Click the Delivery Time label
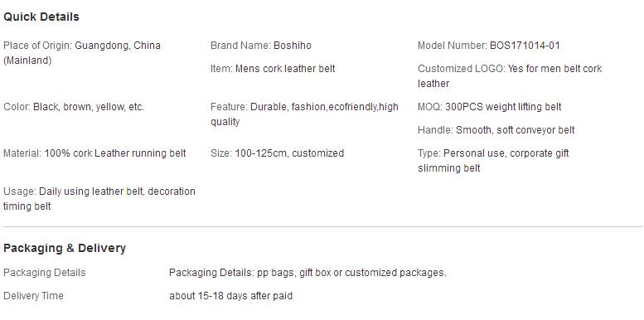The width and height of the screenshot is (644, 320). click(33, 296)
